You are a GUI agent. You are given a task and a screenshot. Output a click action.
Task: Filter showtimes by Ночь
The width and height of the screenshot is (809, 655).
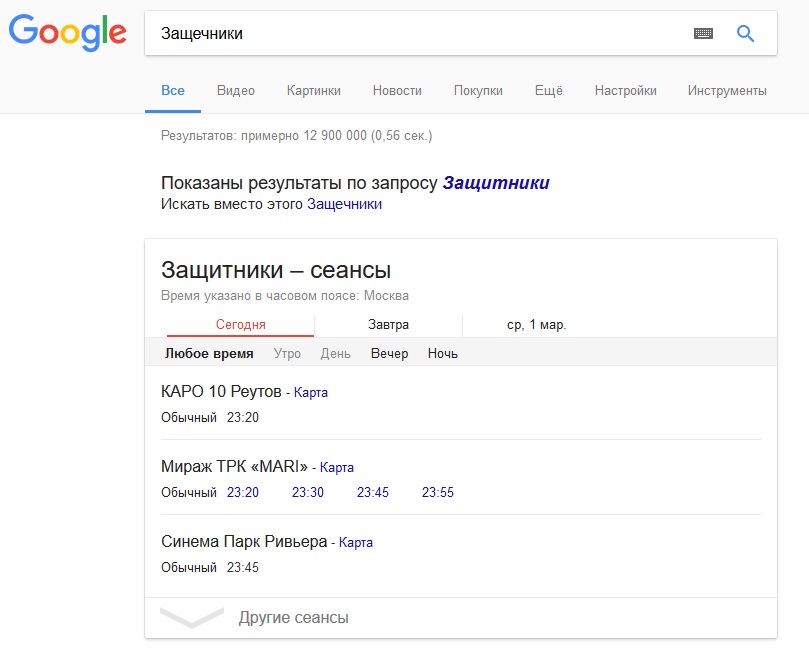[x=442, y=354]
